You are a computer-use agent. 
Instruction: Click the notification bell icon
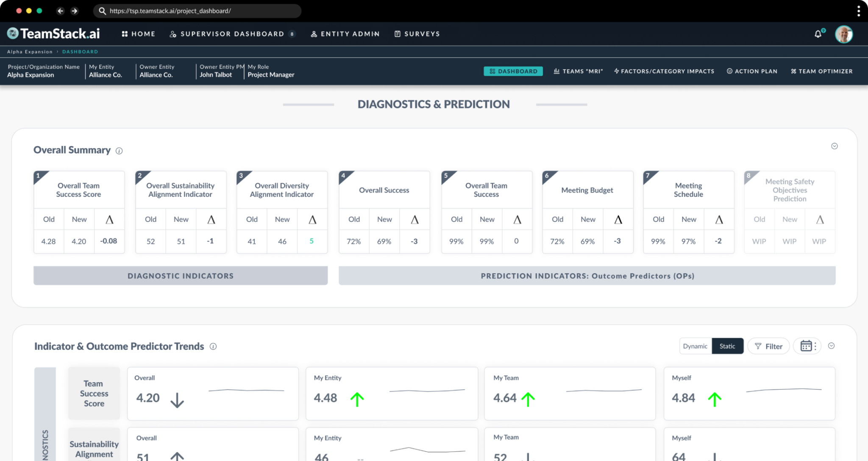pyautogui.click(x=818, y=34)
